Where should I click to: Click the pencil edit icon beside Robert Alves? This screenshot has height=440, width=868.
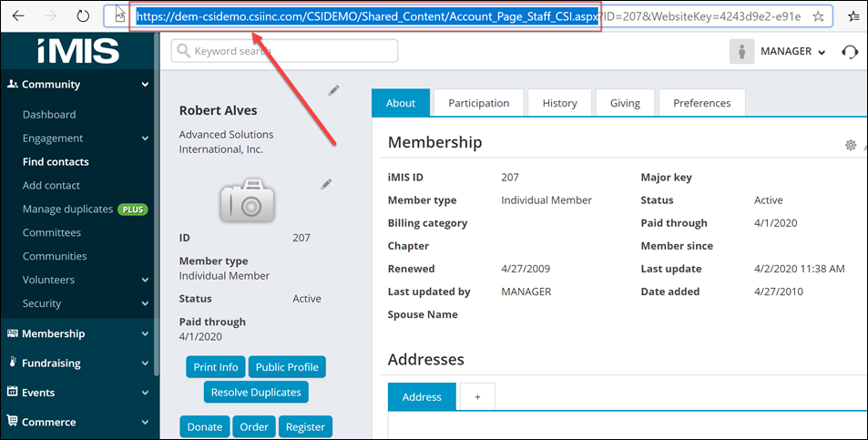333,90
